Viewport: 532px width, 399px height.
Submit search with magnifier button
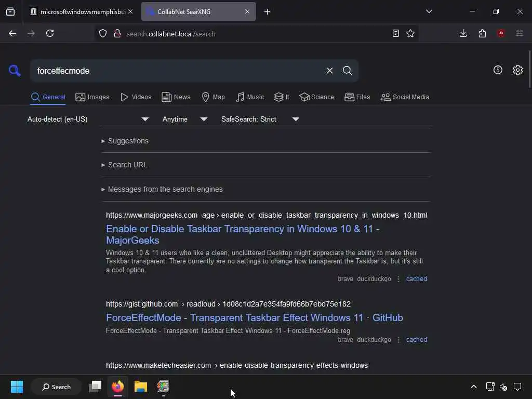[x=347, y=71]
